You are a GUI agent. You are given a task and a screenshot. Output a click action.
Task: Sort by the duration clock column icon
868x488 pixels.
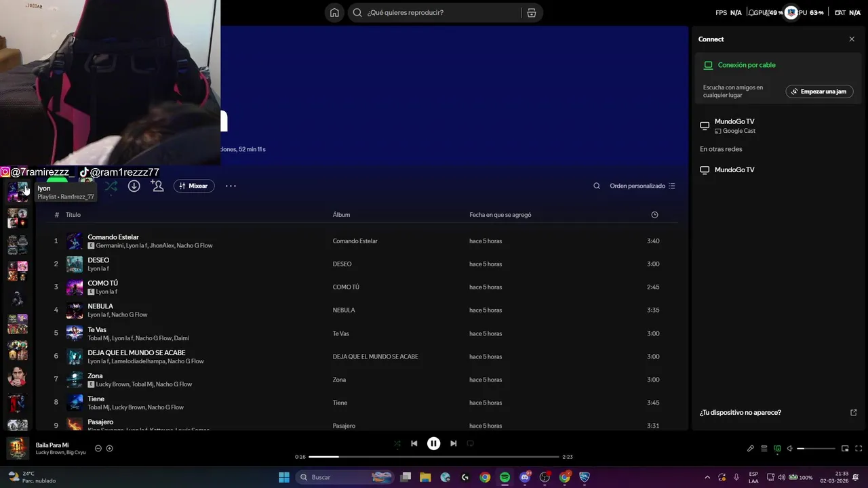tap(654, 215)
